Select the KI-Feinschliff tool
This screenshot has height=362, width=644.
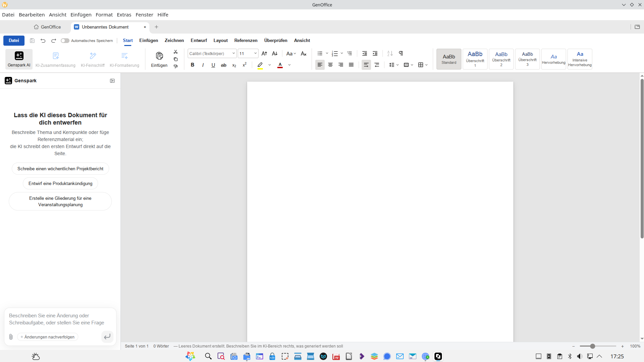pos(93,59)
